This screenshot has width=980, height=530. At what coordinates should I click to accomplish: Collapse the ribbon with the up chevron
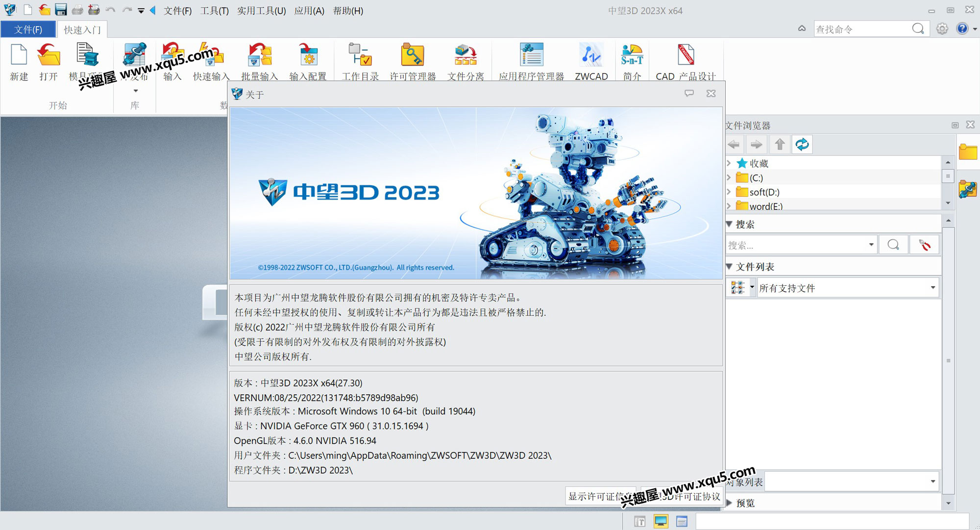point(802,28)
